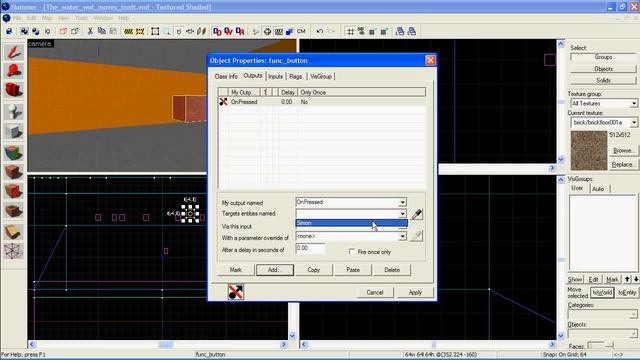Switch to the Class Info tab

(x=226, y=76)
